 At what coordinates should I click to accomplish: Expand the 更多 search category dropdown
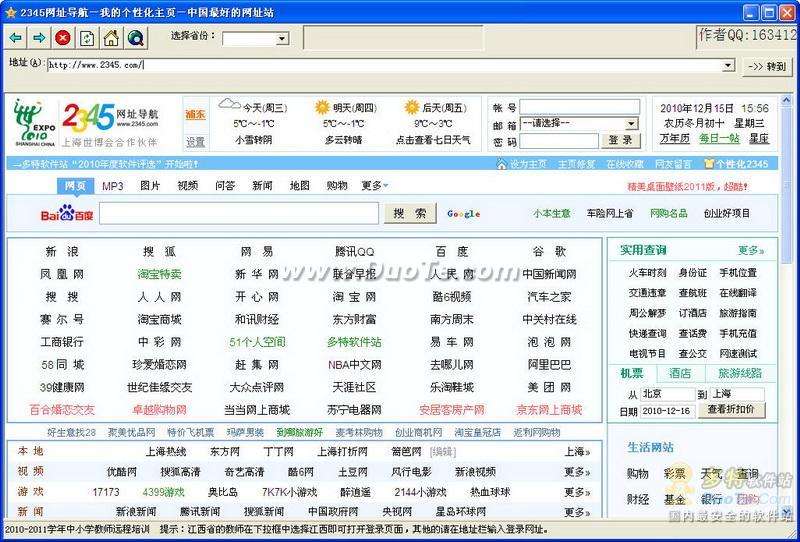point(374,185)
